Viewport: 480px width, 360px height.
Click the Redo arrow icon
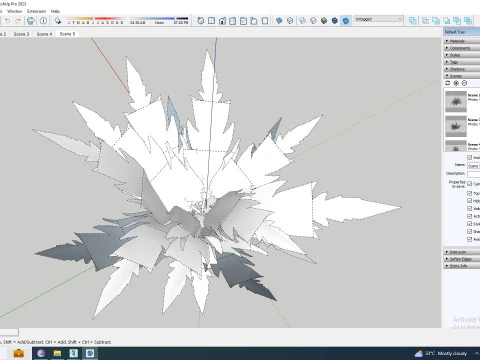tap(18, 21)
